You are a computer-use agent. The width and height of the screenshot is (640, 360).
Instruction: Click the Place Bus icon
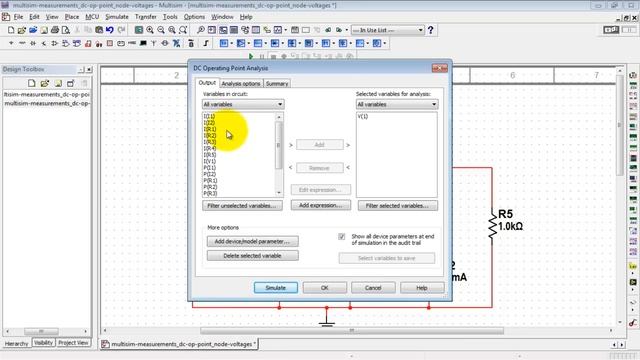click(206, 43)
